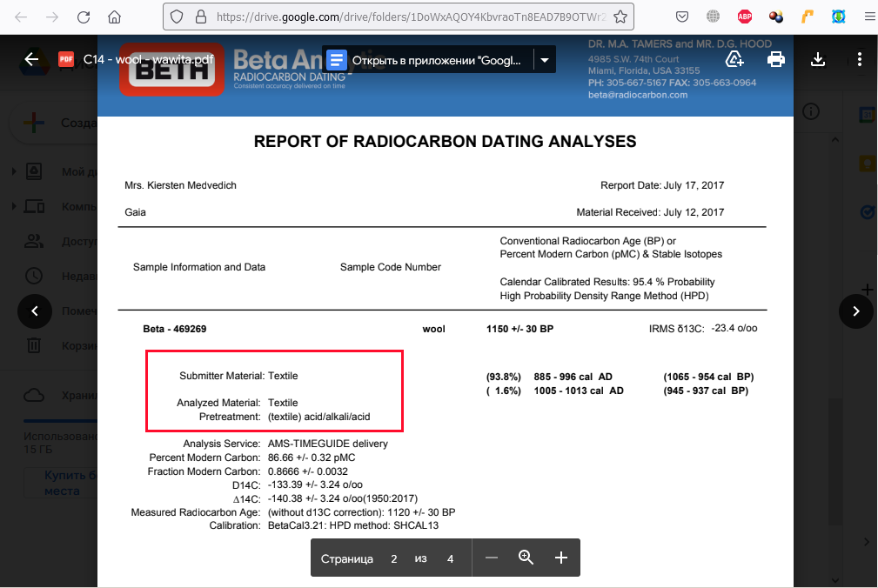The width and height of the screenshot is (878, 588).
Task: Click the heading 'REPORT OF RADIOCARBON DATING ANALYSES'
Action: pos(446,142)
